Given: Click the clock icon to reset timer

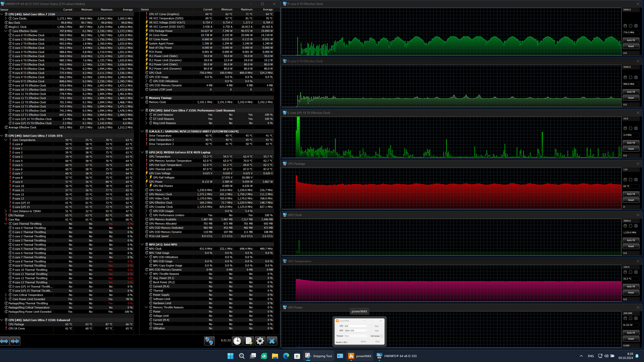Looking at the screenshot, I should (x=237, y=341).
